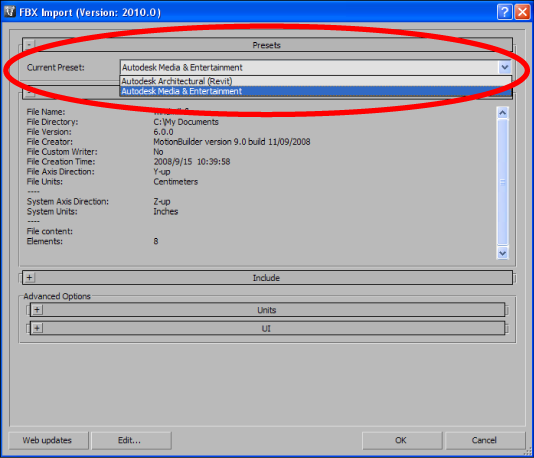The height and width of the screenshot is (458, 534).
Task: Open the Current Preset dropdown arrow
Action: pyautogui.click(x=505, y=67)
